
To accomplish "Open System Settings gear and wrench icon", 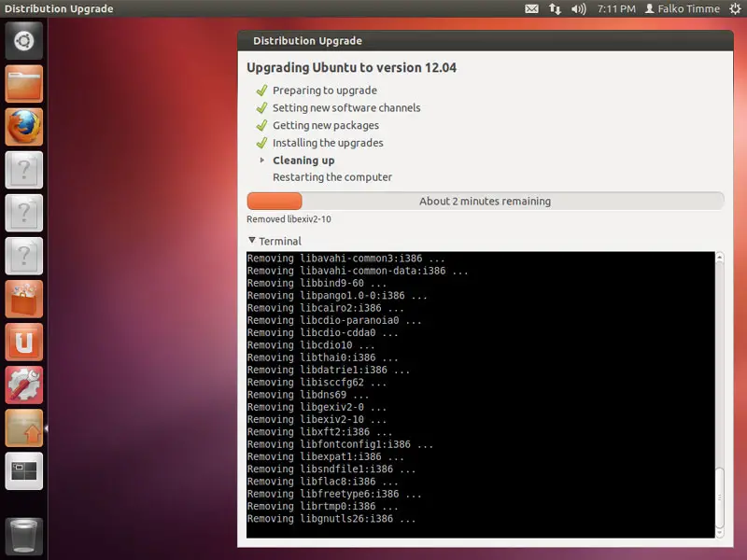I will pos(24,385).
